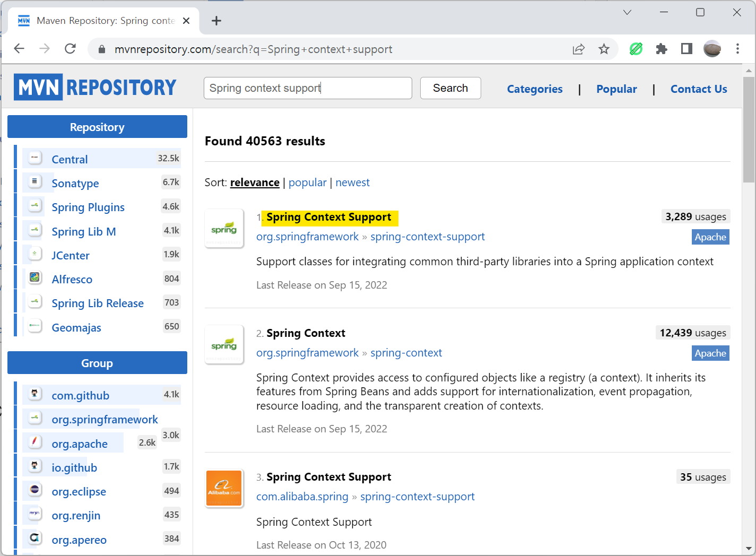Open org.springframework group link in first result
Viewport: 756px width, 556px height.
click(x=308, y=237)
